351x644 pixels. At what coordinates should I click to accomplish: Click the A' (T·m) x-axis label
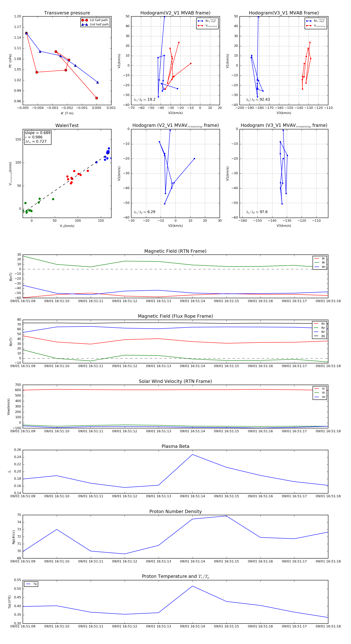click(x=67, y=113)
